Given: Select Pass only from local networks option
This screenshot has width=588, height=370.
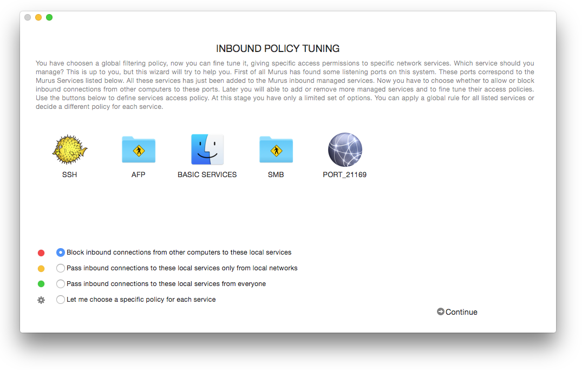Looking at the screenshot, I should (x=61, y=268).
